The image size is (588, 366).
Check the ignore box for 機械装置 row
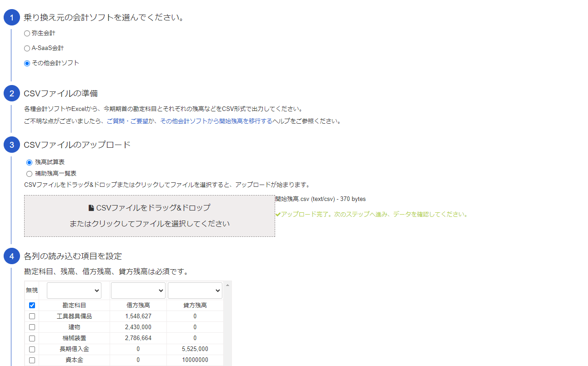point(32,338)
